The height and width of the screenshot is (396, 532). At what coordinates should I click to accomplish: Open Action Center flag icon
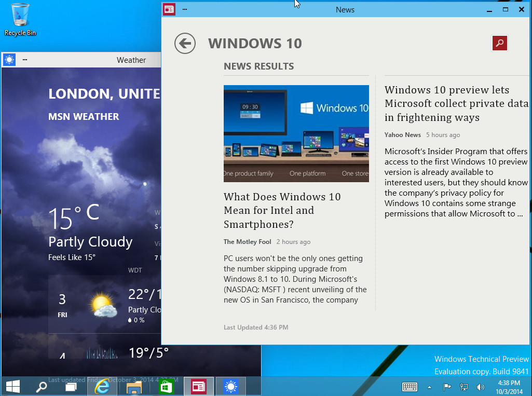click(x=447, y=387)
